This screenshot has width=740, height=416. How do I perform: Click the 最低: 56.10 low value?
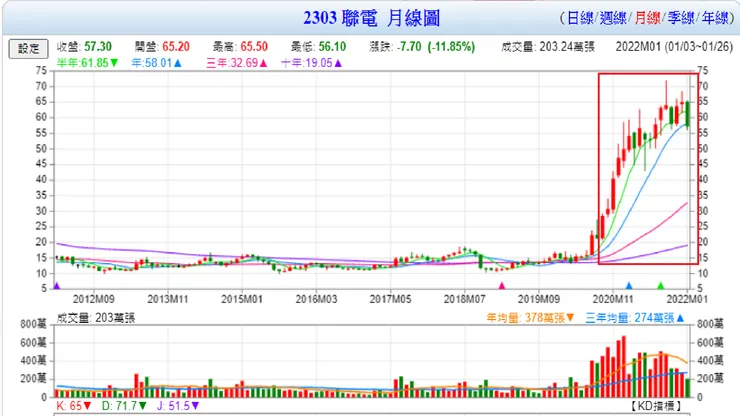[x=319, y=47]
